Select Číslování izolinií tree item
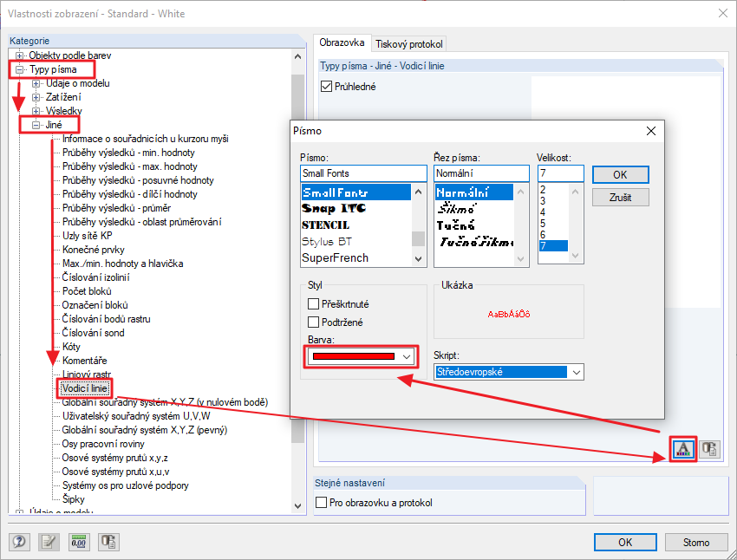Image resolution: width=737 pixels, height=560 pixels. pos(96,277)
